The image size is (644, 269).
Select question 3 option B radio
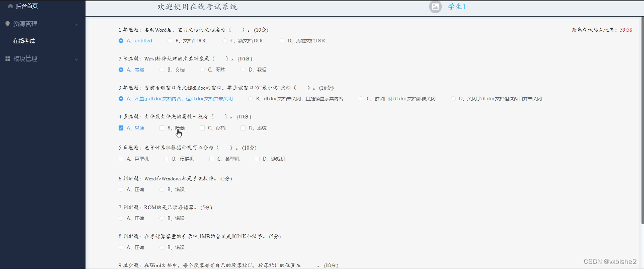[250, 99]
